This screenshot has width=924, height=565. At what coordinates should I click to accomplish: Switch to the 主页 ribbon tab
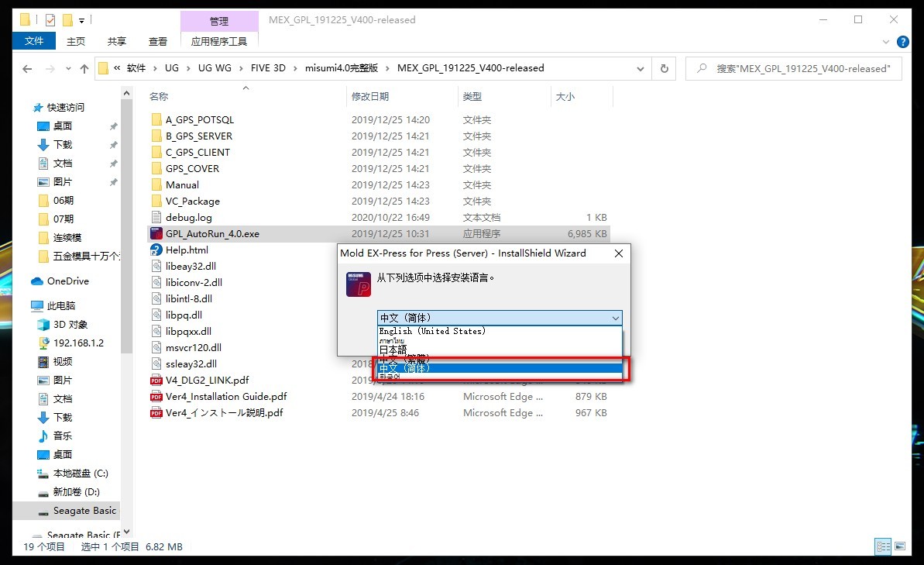[x=75, y=41]
